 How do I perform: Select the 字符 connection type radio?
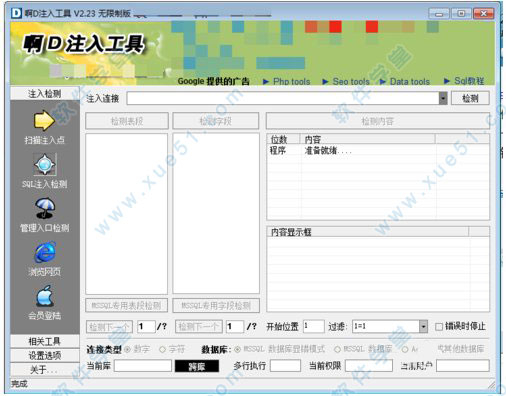coord(163,349)
